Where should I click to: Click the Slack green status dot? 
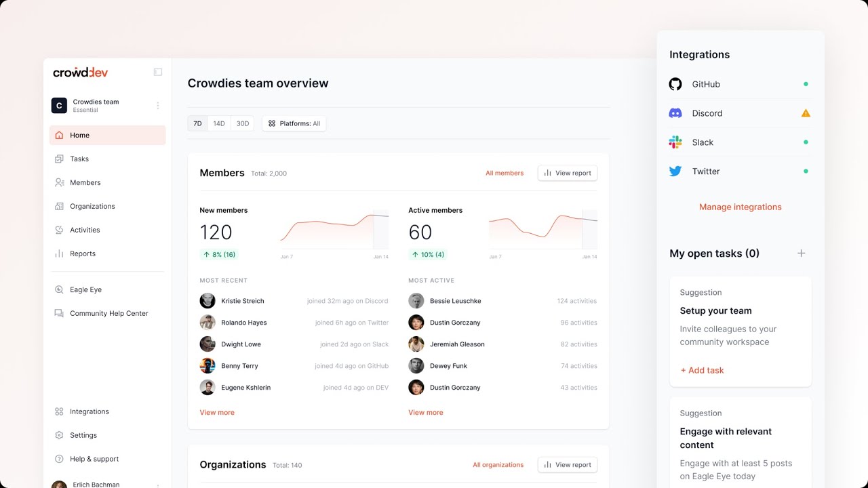click(x=806, y=142)
